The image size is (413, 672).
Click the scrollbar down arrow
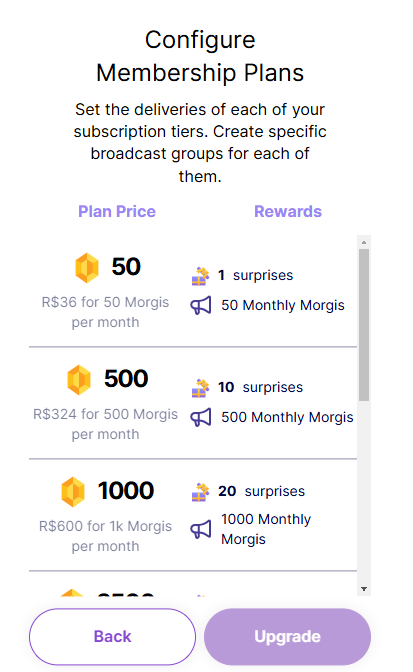[x=364, y=589]
